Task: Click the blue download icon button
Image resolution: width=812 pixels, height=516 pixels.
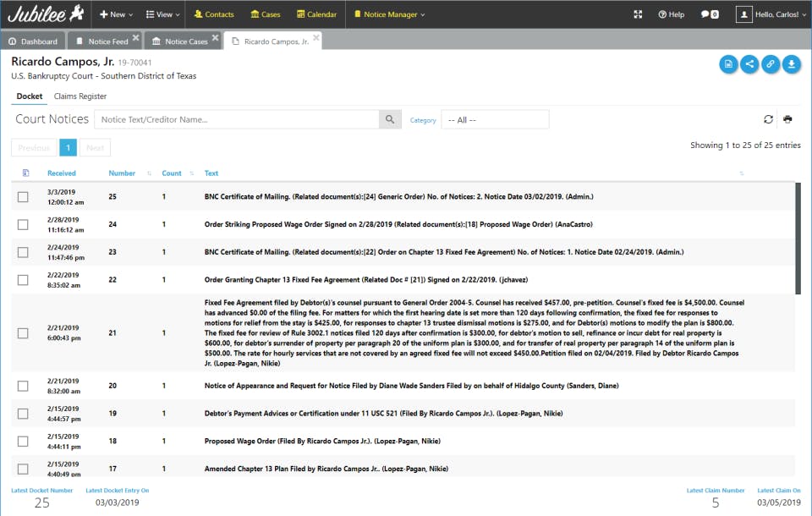Action: [792, 64]
